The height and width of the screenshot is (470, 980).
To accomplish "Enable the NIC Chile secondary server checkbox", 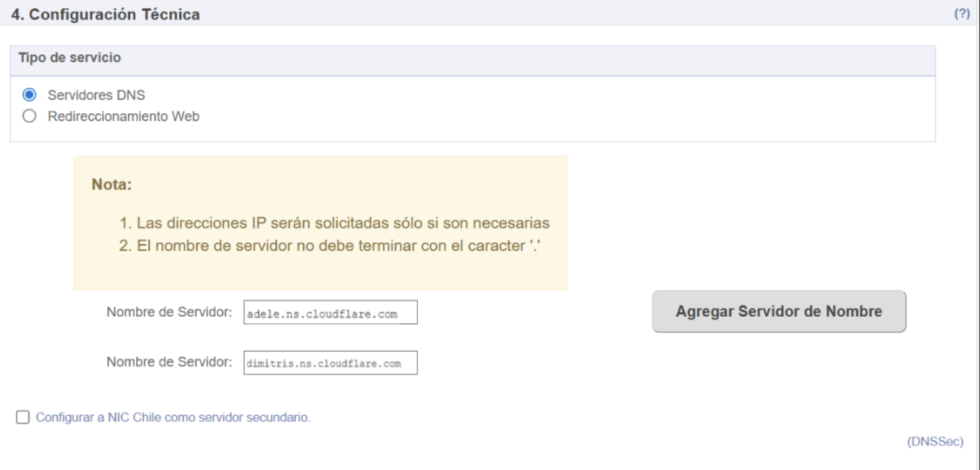I will 23,418.
